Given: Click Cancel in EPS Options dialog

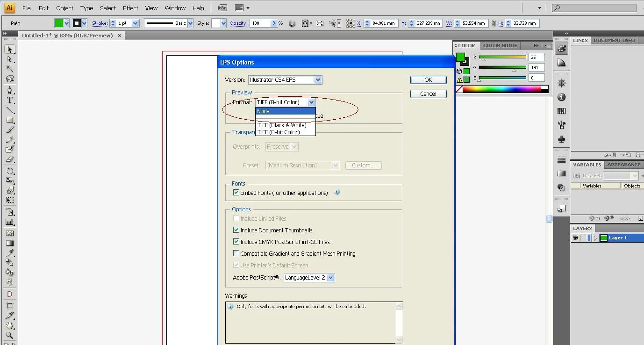Looking at the screenshot, I should [428, 94].
